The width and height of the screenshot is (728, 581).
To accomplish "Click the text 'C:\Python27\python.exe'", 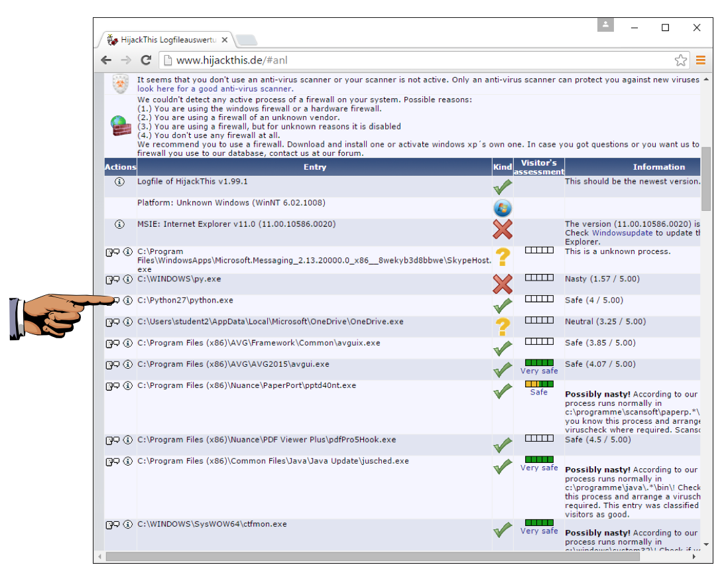I will 185,300.
